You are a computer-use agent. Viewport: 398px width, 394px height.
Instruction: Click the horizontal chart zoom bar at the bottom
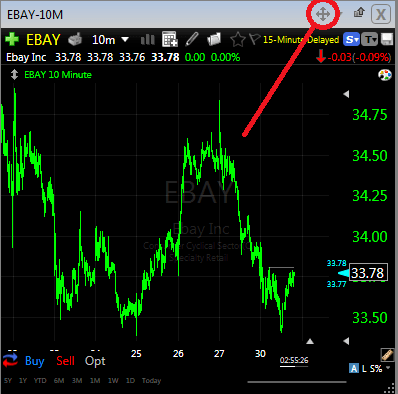coord(297,382)
